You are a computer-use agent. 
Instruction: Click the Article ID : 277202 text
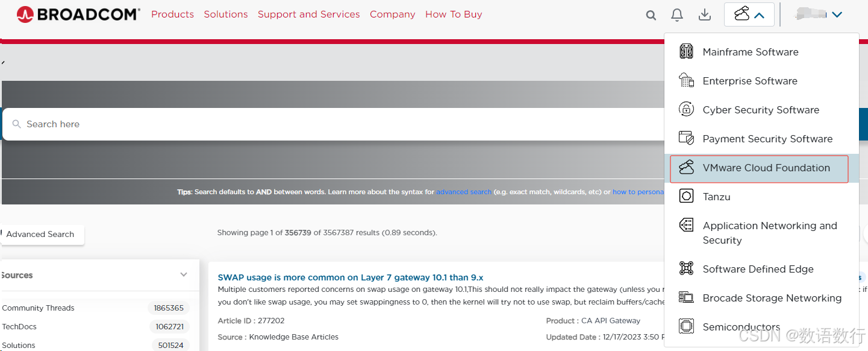(x=251, y=321)
